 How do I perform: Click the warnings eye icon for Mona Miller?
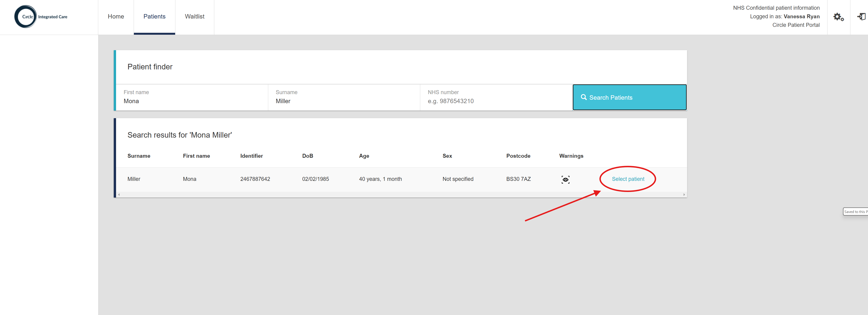click(x=565, y=179)
